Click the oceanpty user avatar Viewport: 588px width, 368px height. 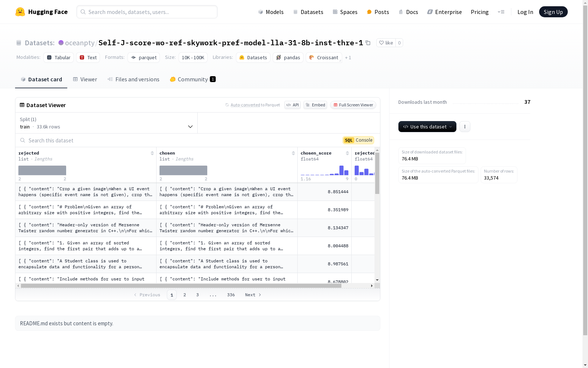point(61,43)
